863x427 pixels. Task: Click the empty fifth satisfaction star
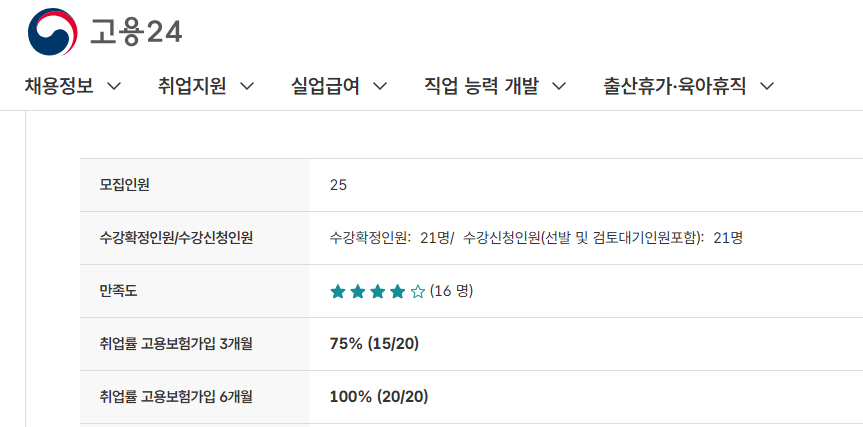pyautogui.click(x=418, y=292)
